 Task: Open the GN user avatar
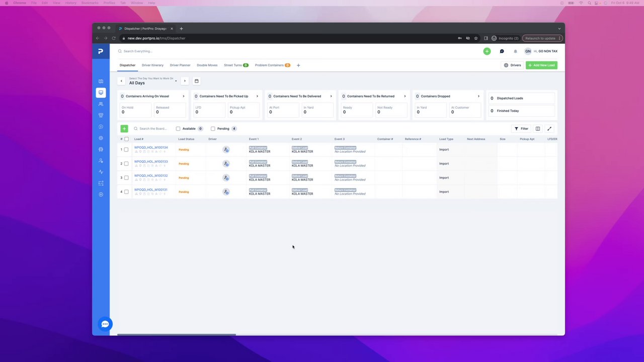point(528,51)
